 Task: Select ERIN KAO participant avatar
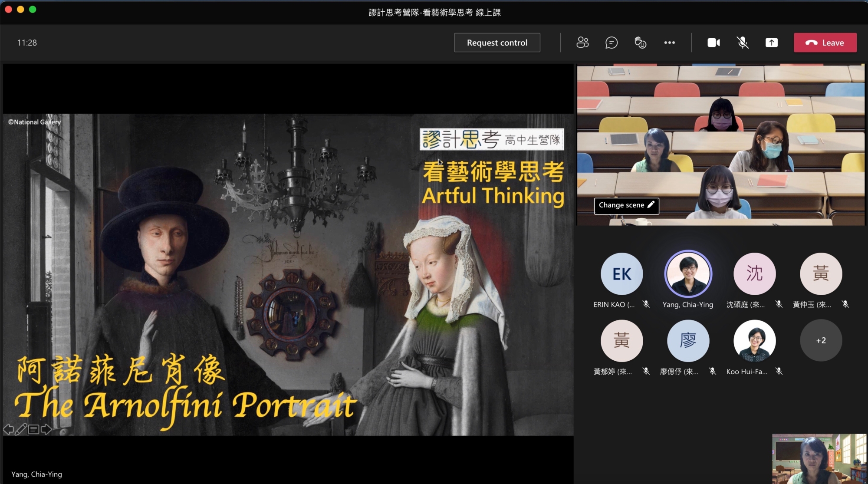(621, 274)
